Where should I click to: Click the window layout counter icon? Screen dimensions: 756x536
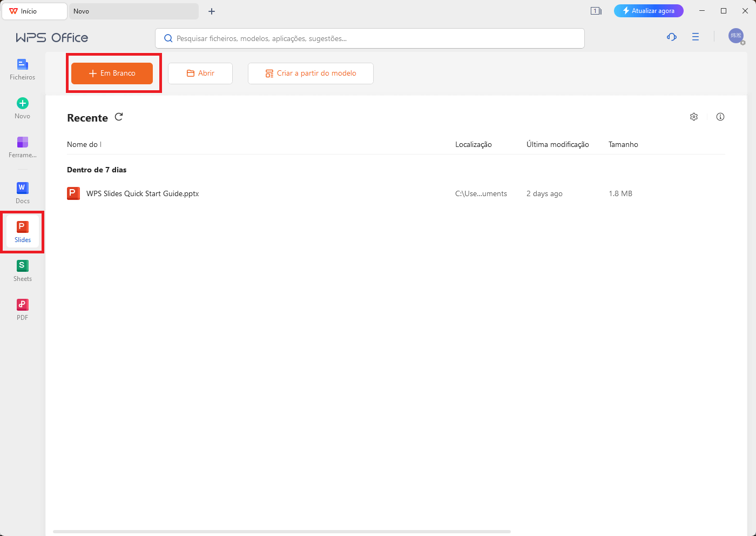pyautogui.click(x=596, y=11)
